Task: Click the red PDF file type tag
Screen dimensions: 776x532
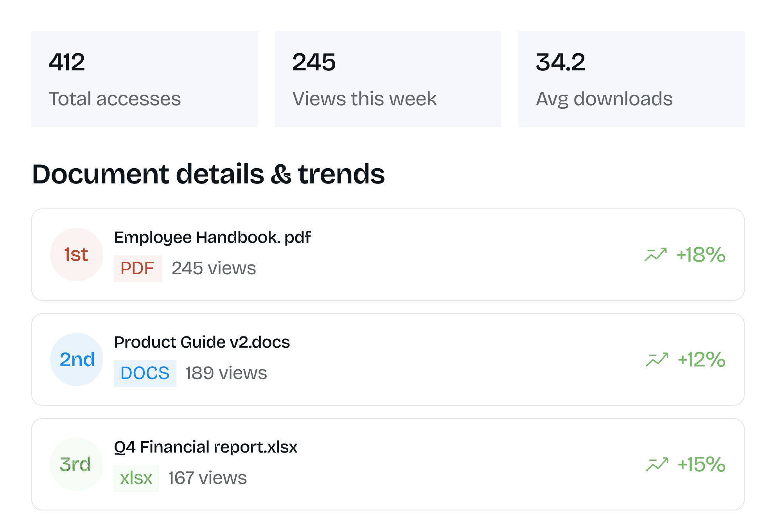Action: click(138, 268)
